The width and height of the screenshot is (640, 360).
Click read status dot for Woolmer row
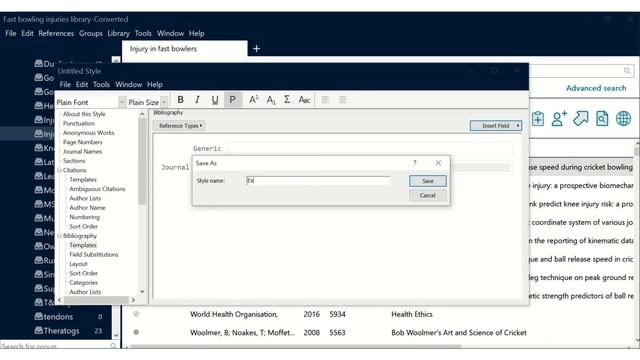pos(136,332)
